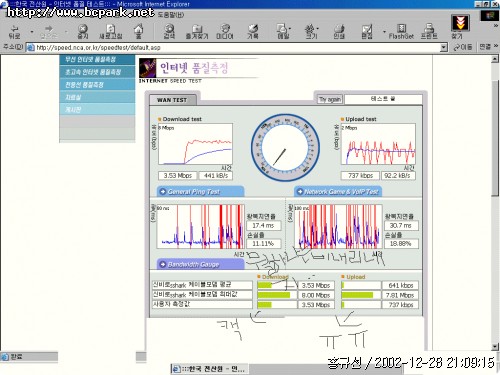Open the back-history dropdown arrow beside 뒤로
Viewport: 500px width, 375px height.
32,32
